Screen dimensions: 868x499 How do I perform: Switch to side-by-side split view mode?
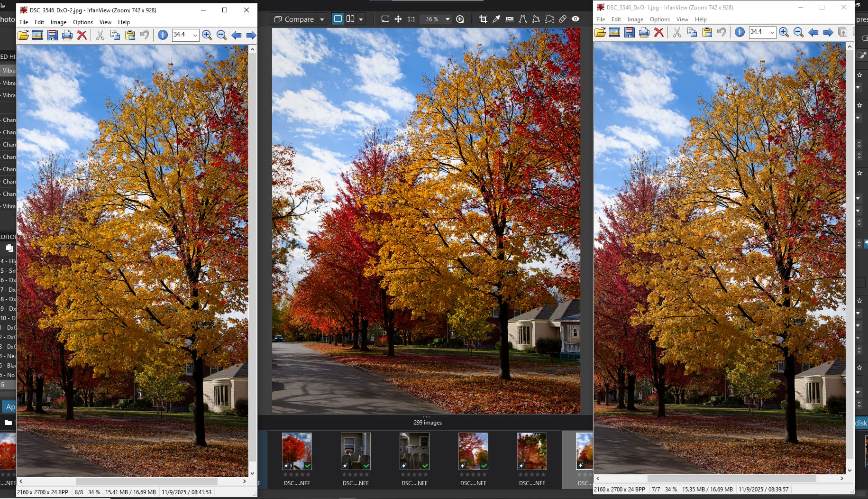350,19
